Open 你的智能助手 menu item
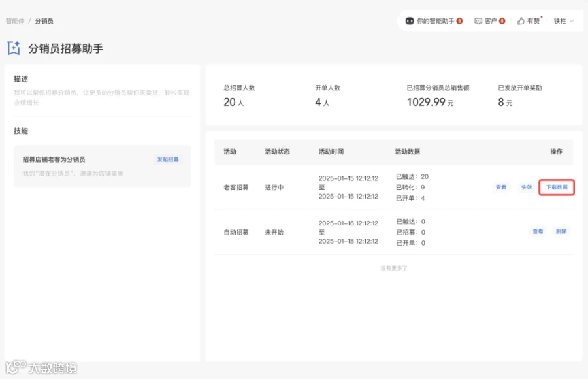Image resolution: width=588 pixels, height=379 pixels. pyautogui.click(x=434, y=21)
